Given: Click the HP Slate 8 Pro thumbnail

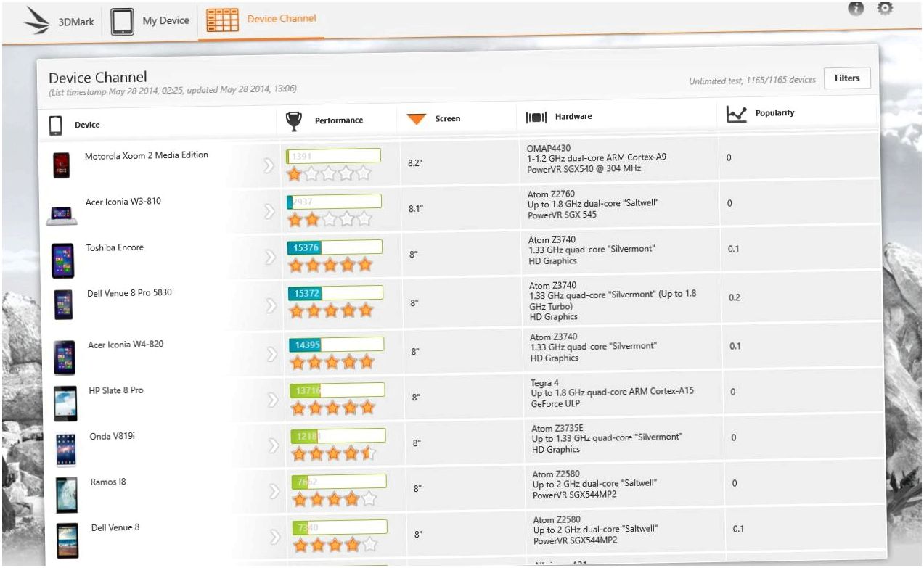Looking at the screenshot, I should click(65, 403).
